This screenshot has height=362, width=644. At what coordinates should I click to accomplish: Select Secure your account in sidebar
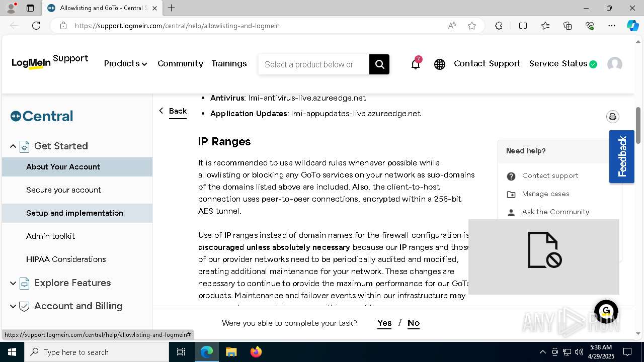(77, 190)
